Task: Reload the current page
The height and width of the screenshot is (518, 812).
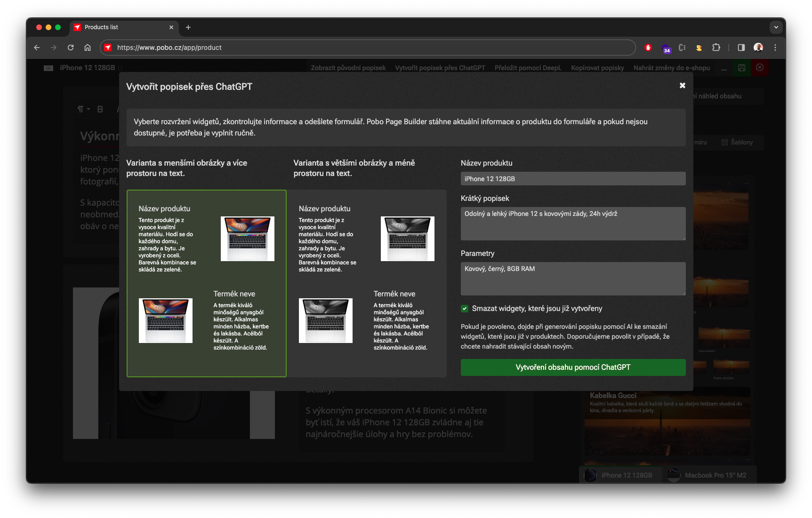Action: coord(71,48)
